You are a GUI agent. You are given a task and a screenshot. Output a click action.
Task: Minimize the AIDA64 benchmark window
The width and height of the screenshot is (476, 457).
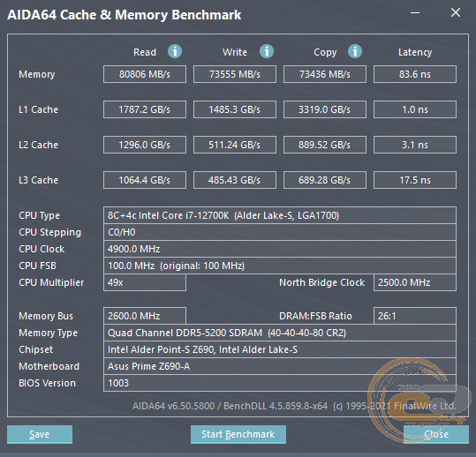[415, 12]
